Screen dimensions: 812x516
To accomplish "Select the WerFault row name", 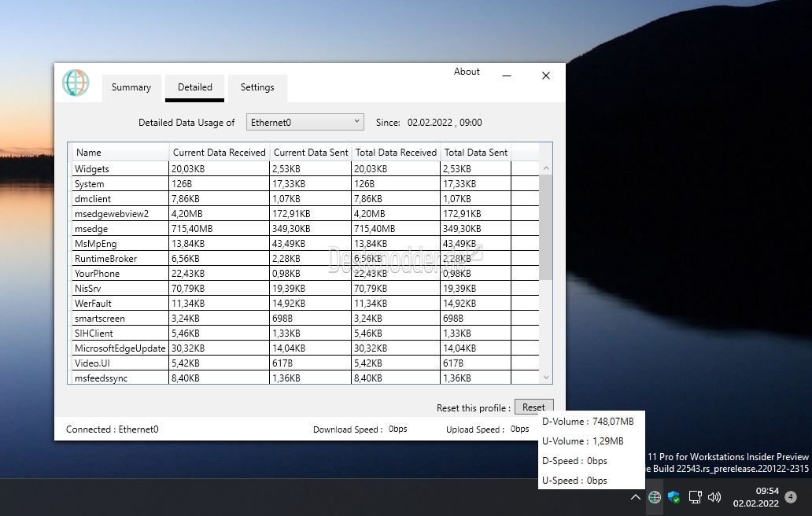I will pos(93,304).
